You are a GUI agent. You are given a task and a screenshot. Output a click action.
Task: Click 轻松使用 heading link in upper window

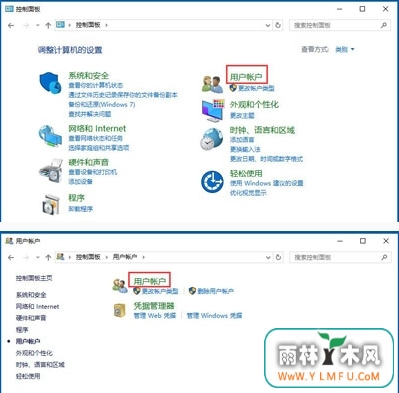click(246, 173)
